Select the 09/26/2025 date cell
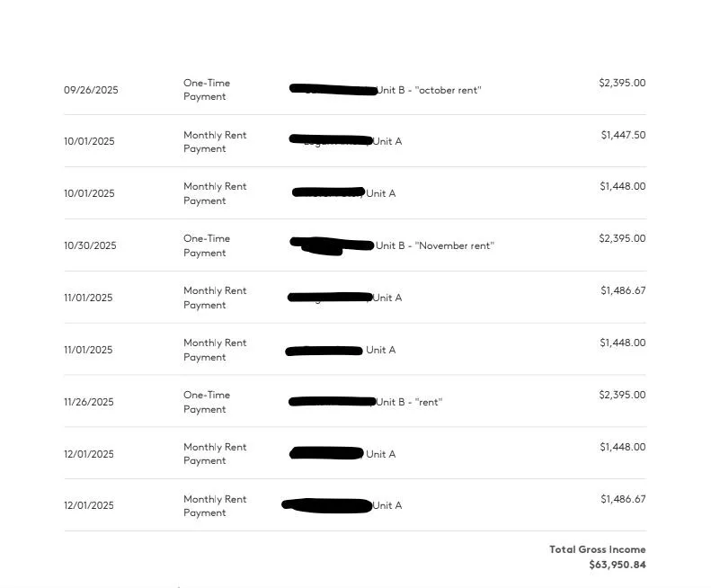Screen dimensions: 711x588 click(x=91, y=90)
